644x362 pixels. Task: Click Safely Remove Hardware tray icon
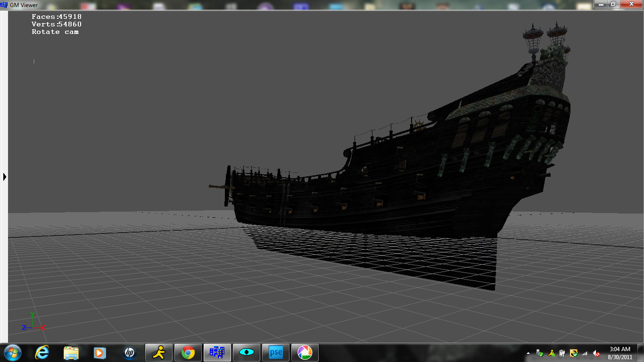(540, 353)
